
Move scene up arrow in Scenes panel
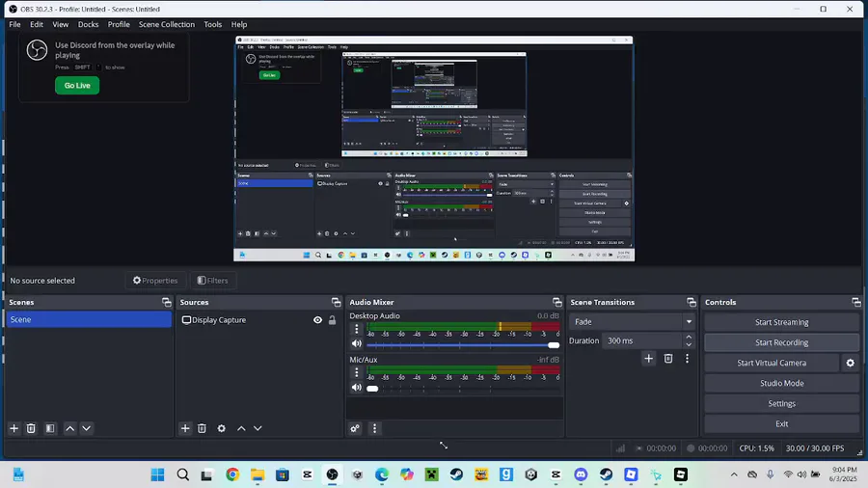(69, 428)
